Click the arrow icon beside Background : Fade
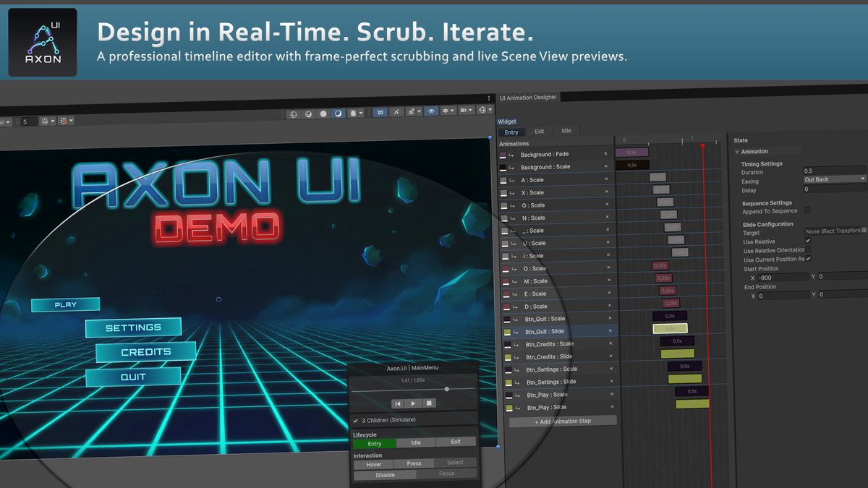The height and width of the screenshot is (488, 868). click(511, 155)
